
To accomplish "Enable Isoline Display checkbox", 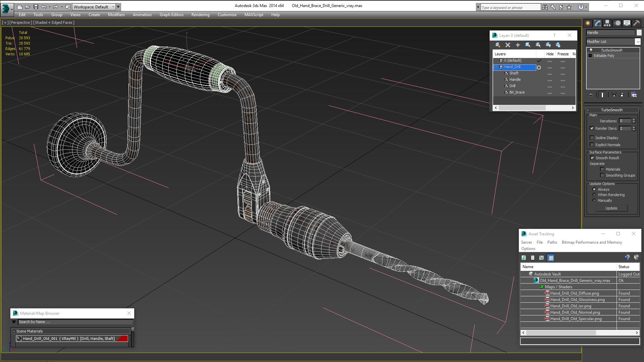I will [x=592, y=138].
